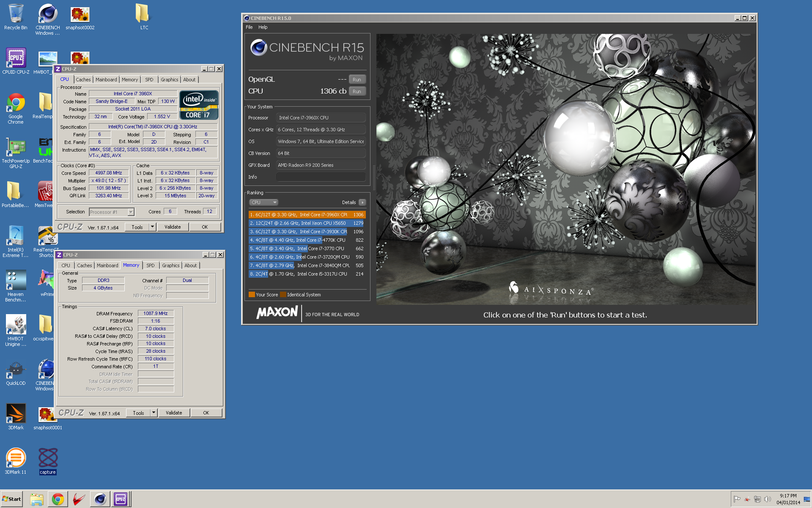The height and width of the screenshot is (508, 812).
Task: Select the snaphsot0001 image file icon
Action: point(48,418)
